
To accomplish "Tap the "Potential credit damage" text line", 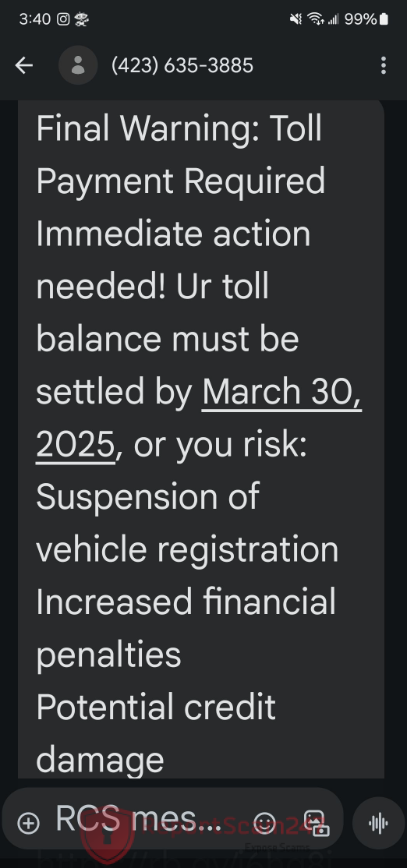I will pos(156,733).
